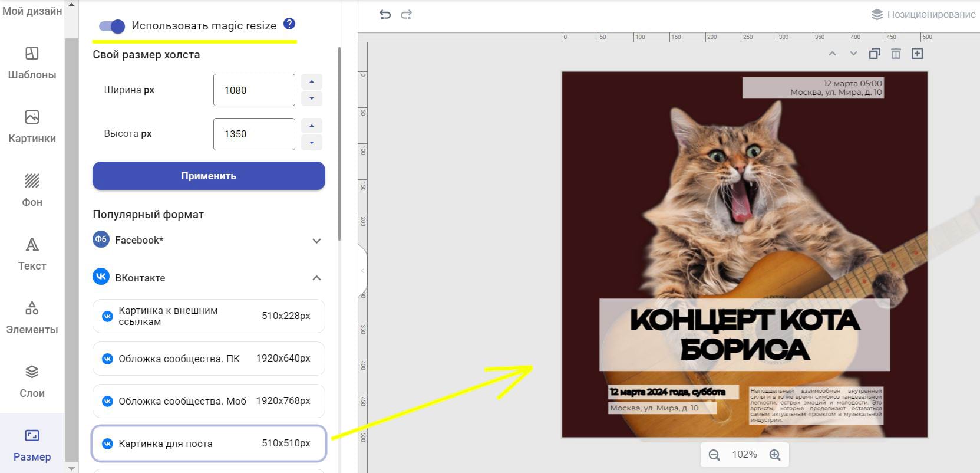Click the 102% zoom level value

[744, 455]
